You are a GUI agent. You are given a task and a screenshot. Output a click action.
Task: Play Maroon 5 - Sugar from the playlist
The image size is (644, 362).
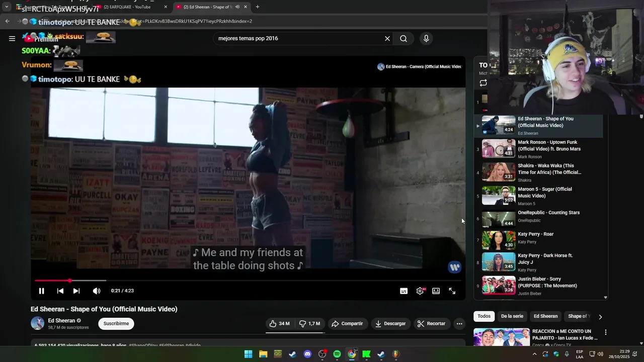coord(538,196)
